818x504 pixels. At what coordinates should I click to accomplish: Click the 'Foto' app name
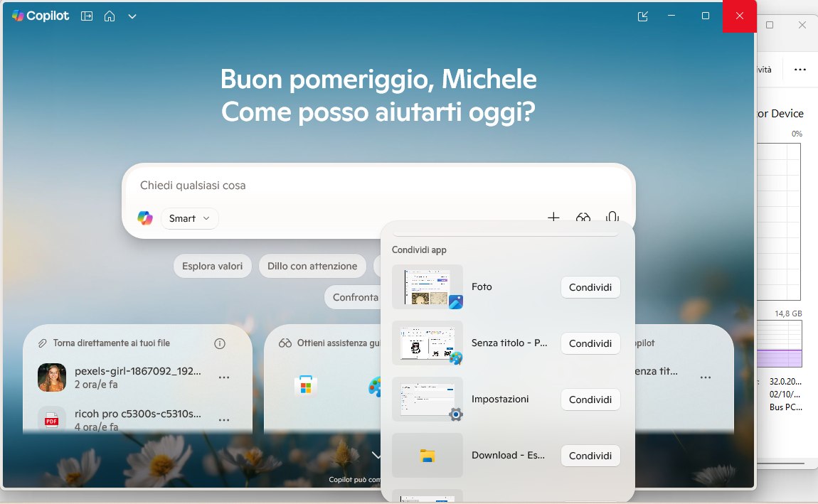click(482, 286)
